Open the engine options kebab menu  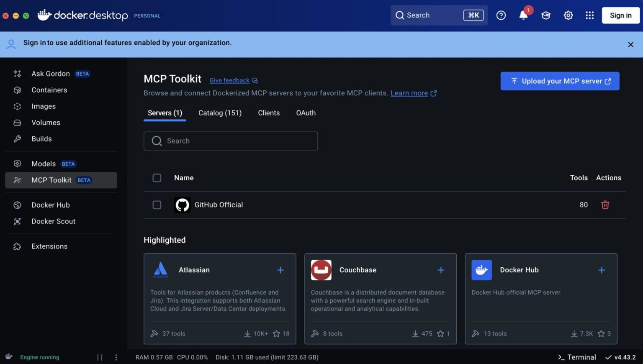click(x=116, y=357)
